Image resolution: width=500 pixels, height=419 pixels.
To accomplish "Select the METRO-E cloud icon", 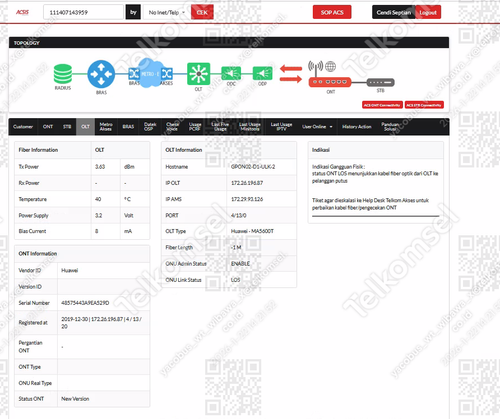I will [x=150, y=73].
